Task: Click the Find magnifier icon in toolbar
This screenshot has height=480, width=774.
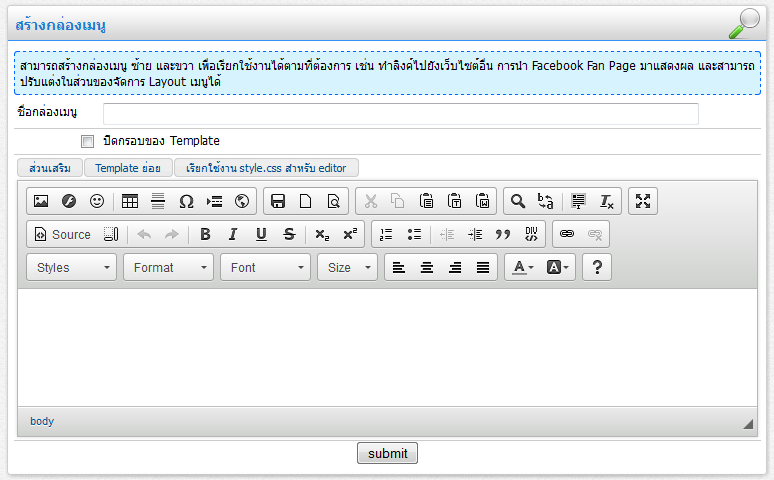Action: pyautogui.click(x=518, y=201)
